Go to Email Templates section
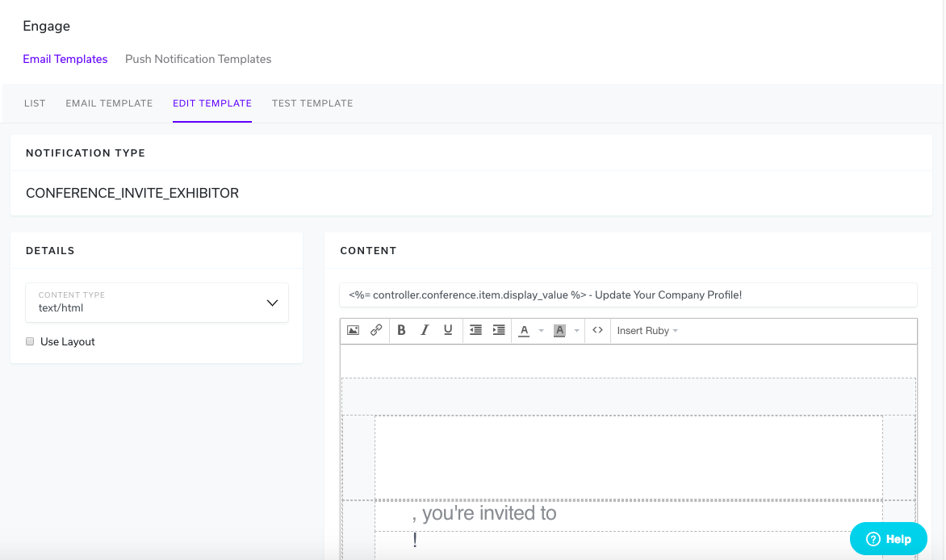 65,59
